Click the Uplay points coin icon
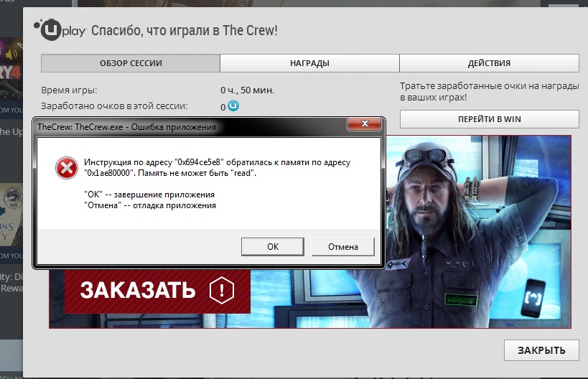 coord(233,106)
